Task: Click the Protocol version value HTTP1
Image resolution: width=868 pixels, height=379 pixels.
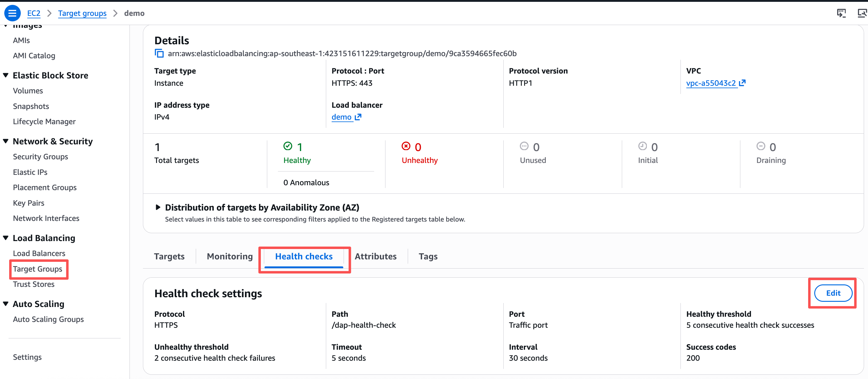Action: pos(520,83)
